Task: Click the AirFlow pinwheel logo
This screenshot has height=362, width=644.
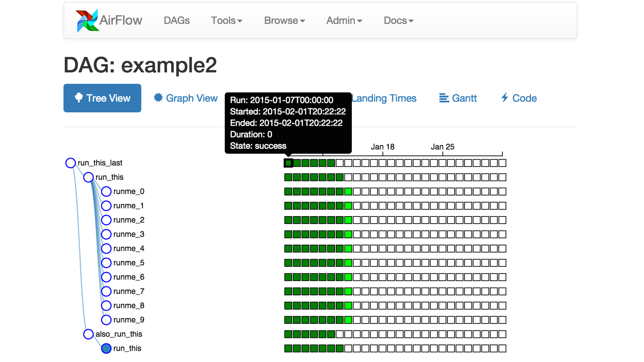Action: pyautogui.click(x=87, y=20)
